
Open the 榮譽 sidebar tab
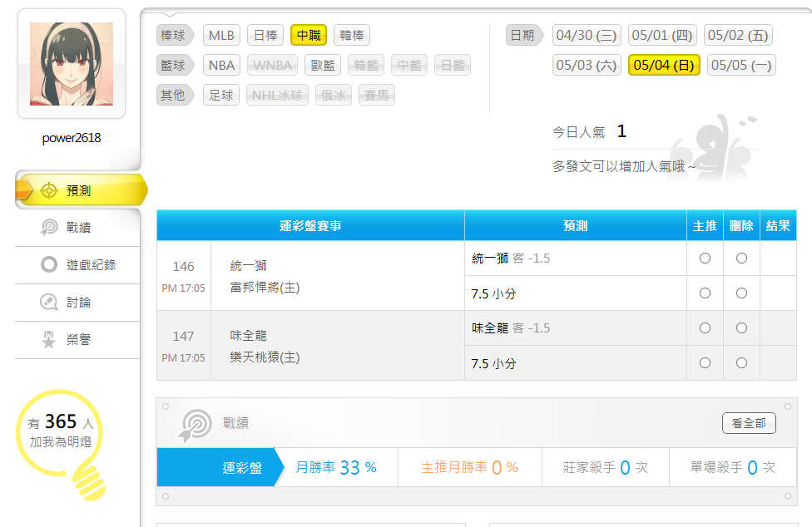point(77,340)
